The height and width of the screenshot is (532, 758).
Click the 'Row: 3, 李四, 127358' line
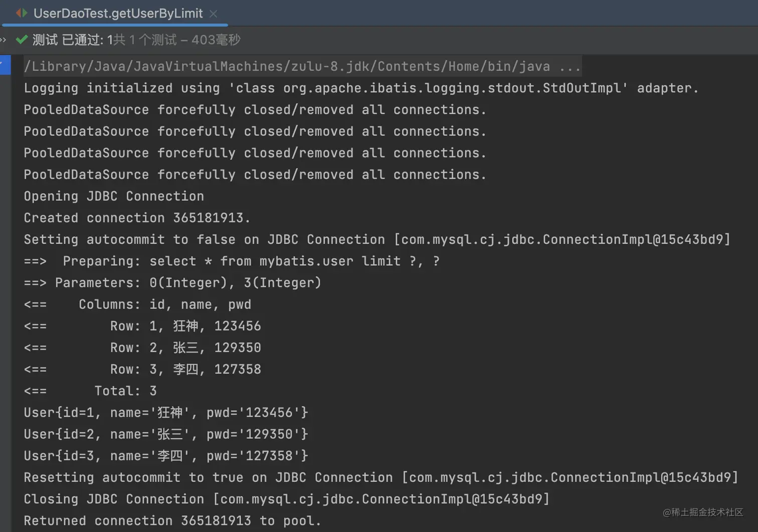[142, 369]
